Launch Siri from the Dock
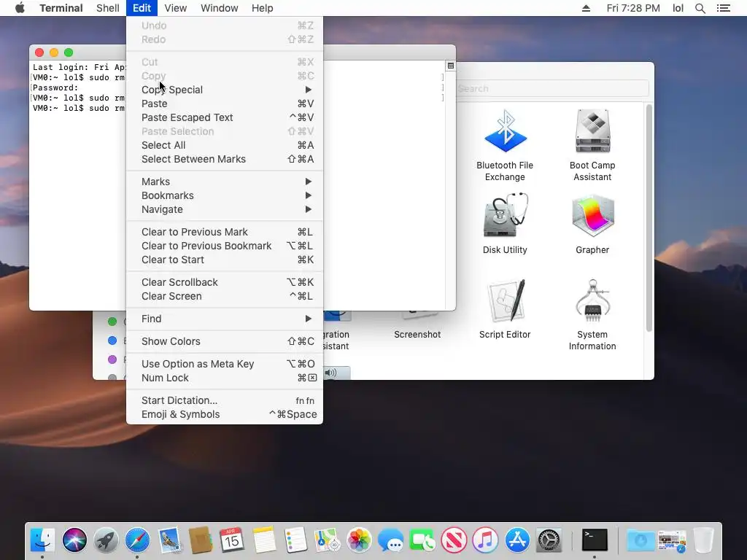Screen dimensions: 747x560 click(x=74, y=540)
